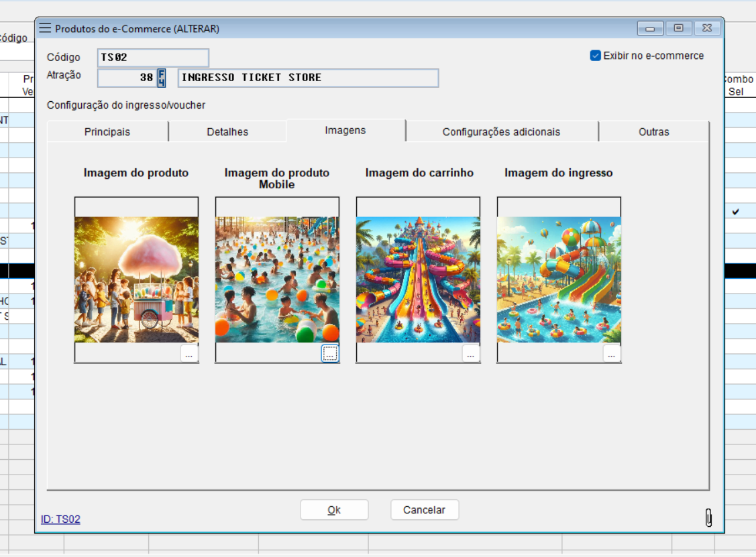The width and height of the screenshot is (756, 557).
Task: Select the Outras tab
Action: [653, 132]
